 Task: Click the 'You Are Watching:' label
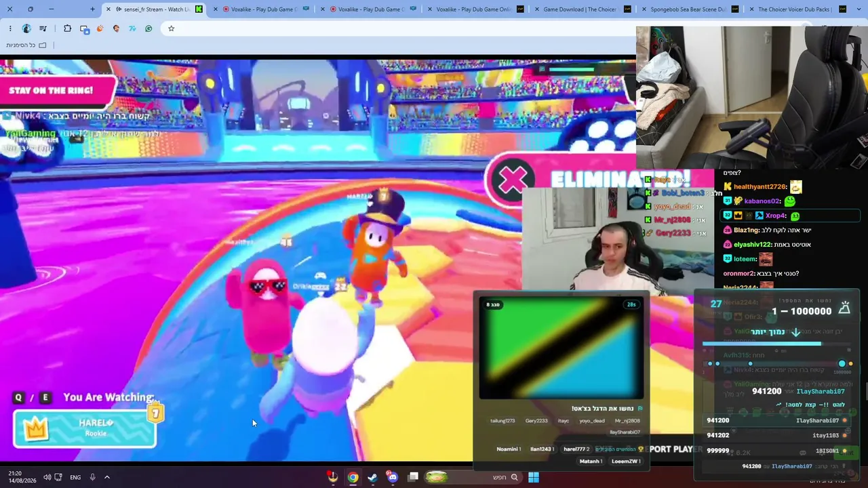[108, 397]
